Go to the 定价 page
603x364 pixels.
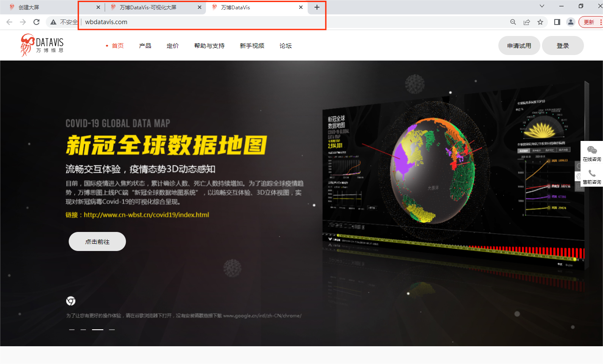[173, 46]
